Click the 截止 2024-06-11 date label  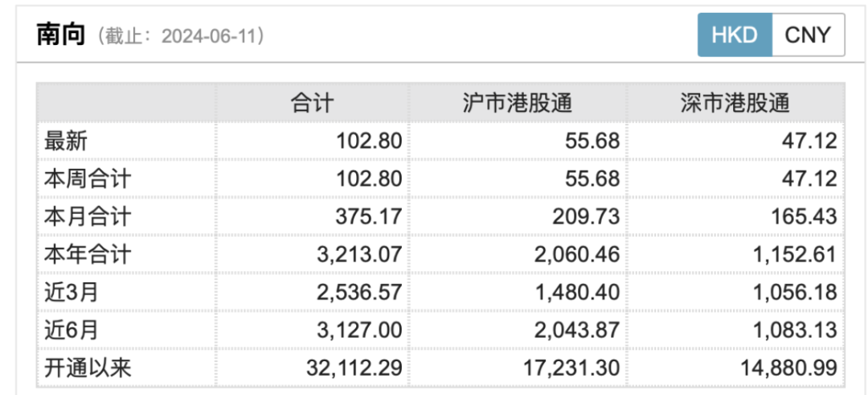[181, 36]
